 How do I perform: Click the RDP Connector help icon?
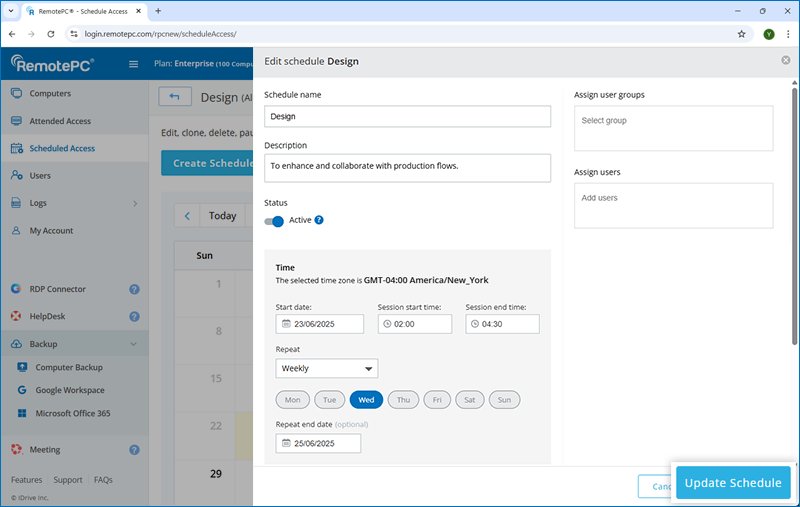(x=134, y=289)
